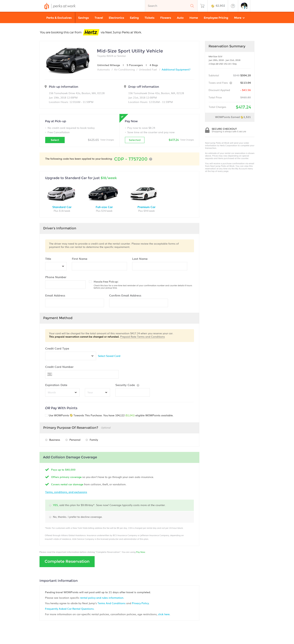
Task: Select the Full-size Car upgrade thumbnail
Action: click(103, 194)
